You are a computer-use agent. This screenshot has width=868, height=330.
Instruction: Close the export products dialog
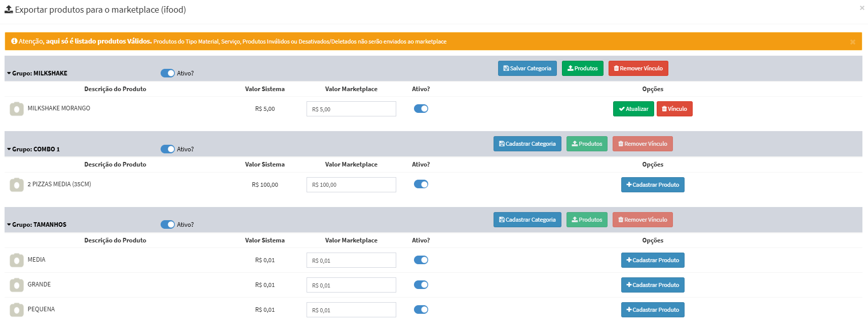coord(862,8)
